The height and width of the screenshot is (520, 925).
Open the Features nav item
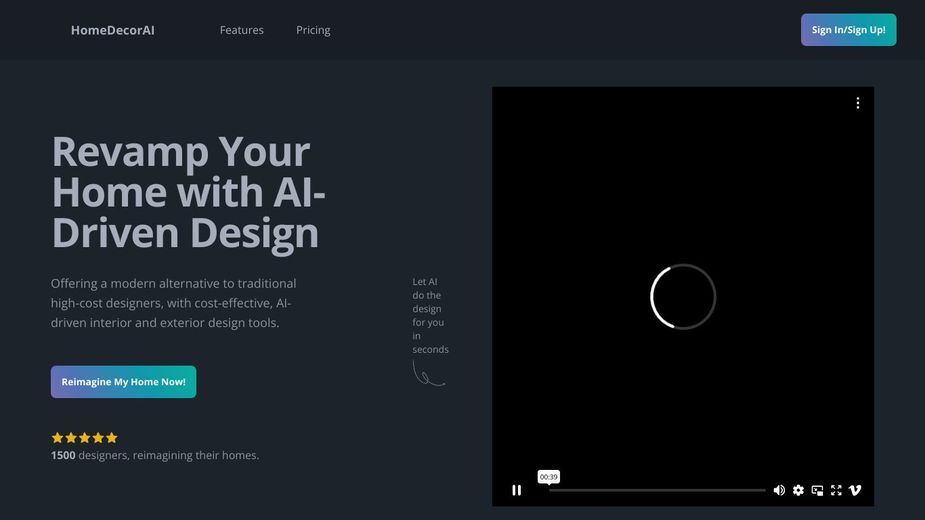click(x=242, y=30)
